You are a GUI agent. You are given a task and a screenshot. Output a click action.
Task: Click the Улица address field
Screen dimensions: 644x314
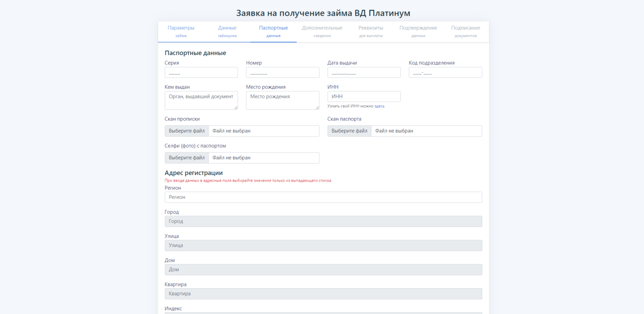323,246
